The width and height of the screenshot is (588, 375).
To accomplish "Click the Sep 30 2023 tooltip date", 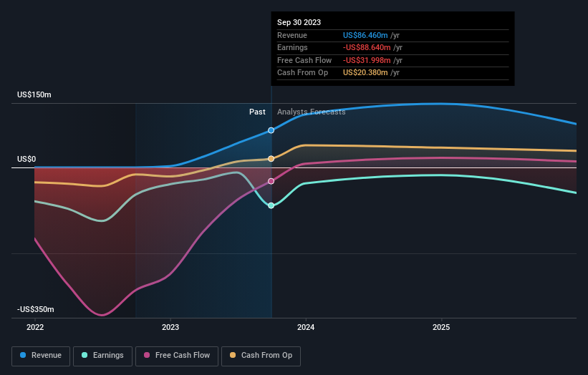I will pyautogui.click(x=299, y=22).
